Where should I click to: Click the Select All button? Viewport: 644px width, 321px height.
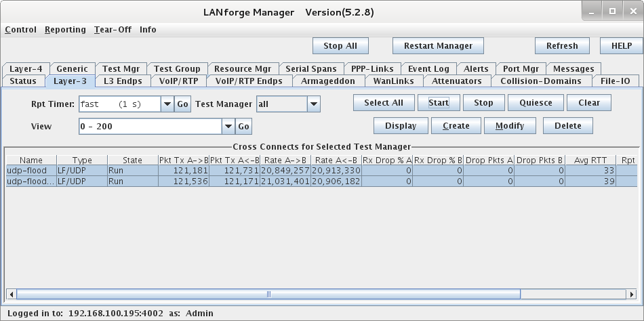click(x=384, y=103)
